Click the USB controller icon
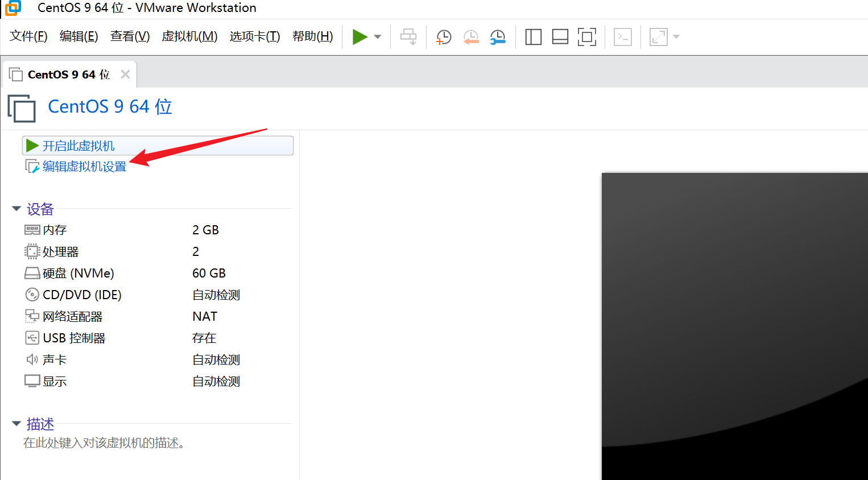The height and width of the screenshot is (480, 868). [x=32, y=338]
